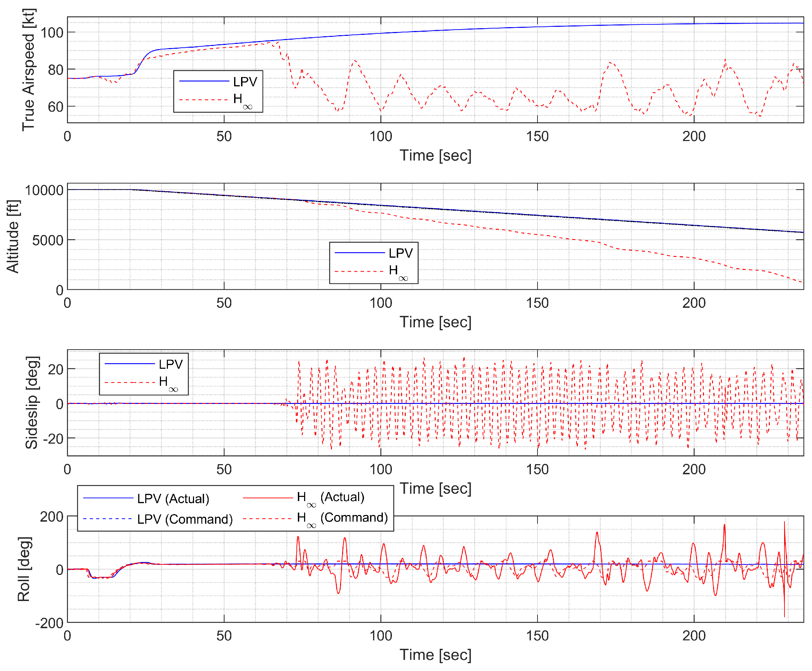Select the LPV legend label in altitude plot
The image size is (812, 671).
(x=401, y=253)
